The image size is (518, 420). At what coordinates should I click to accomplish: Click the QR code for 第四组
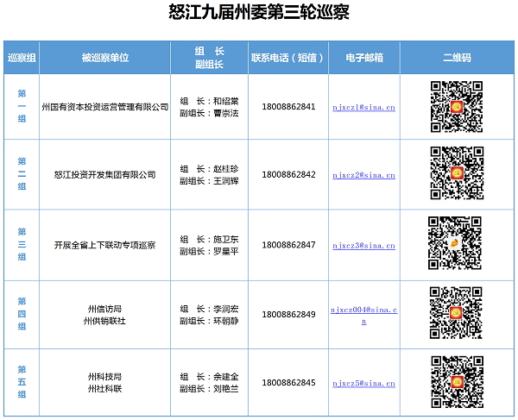[x=456, y=313]
